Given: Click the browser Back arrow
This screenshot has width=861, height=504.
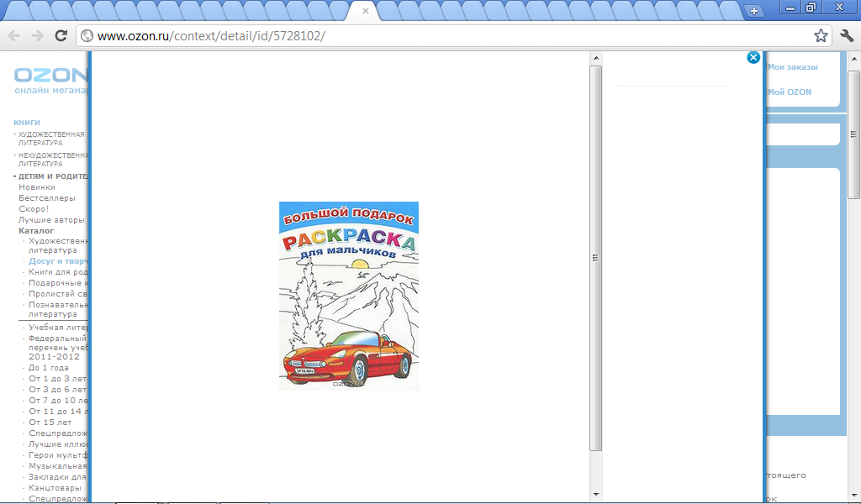Looking at the screenshot, I should (x=13, y=36).
